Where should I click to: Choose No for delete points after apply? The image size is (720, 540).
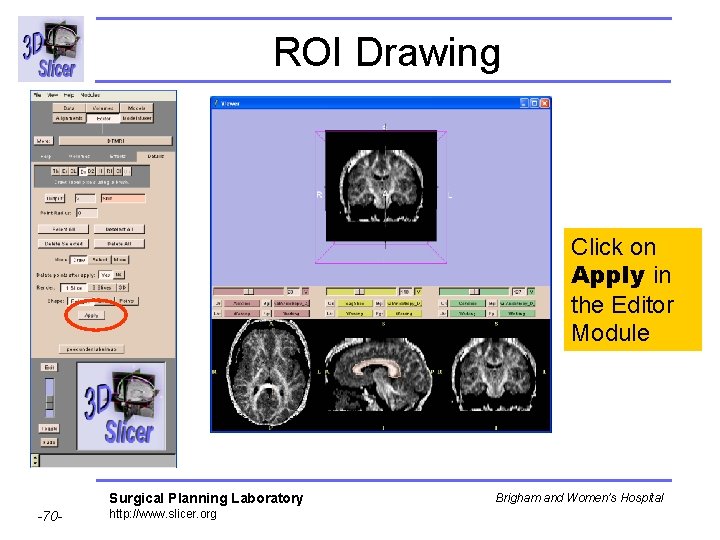[118, 275]
